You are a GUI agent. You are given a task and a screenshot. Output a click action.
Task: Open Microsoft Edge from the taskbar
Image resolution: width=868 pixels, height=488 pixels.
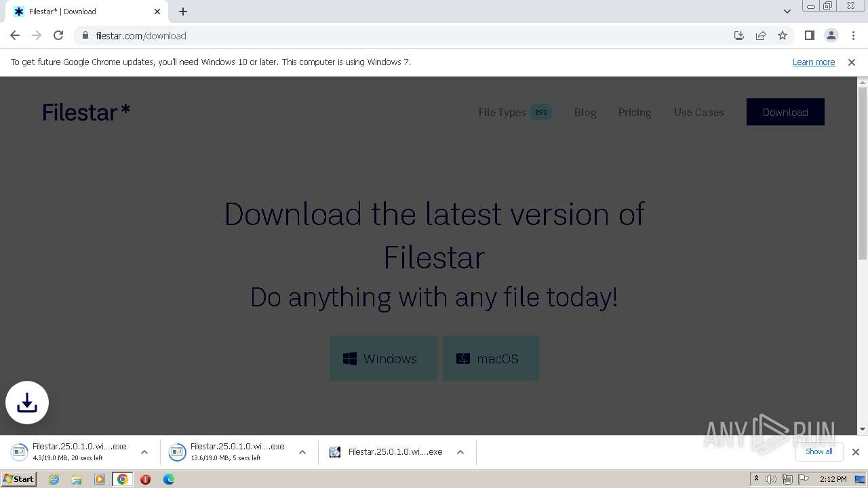point(168,479)
